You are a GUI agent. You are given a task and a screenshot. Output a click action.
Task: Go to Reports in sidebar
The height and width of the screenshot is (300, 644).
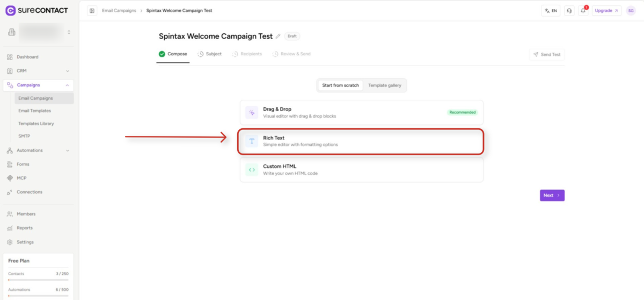25,228
